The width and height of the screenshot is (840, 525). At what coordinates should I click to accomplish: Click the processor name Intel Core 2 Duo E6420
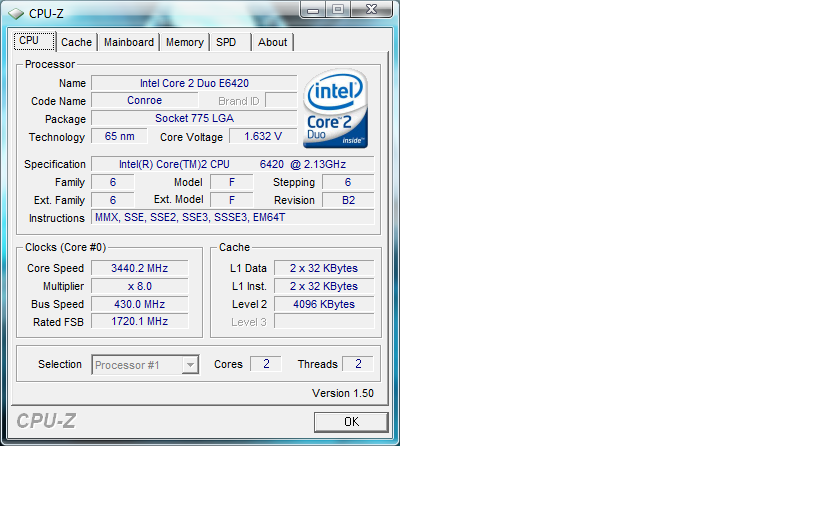pos(194,83)
